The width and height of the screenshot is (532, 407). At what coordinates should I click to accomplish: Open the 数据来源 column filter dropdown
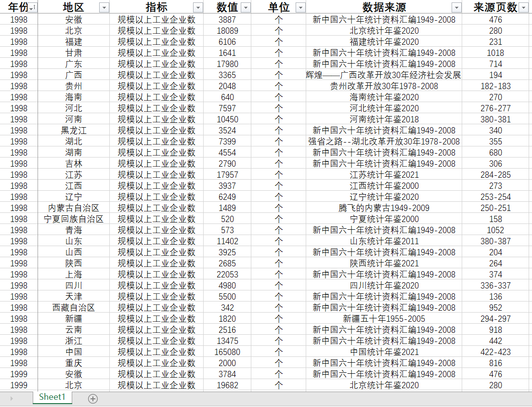click(x=457, y=8)
